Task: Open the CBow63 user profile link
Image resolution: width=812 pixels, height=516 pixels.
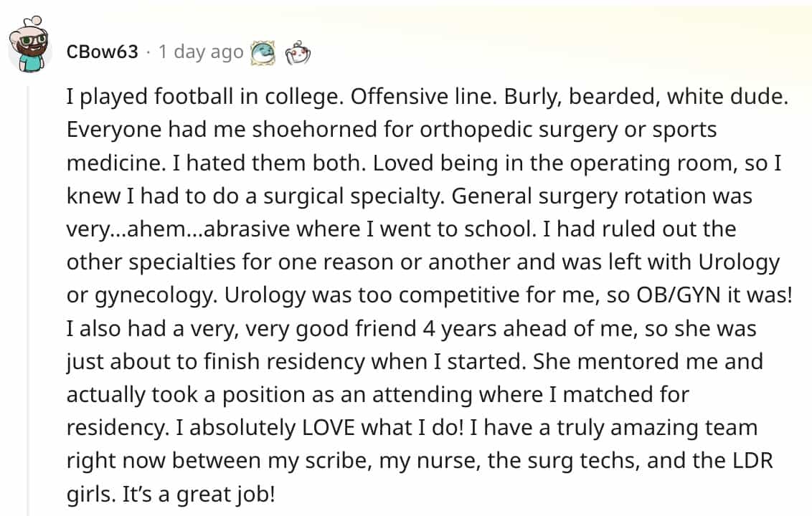Action: click(x=102, y=52)
